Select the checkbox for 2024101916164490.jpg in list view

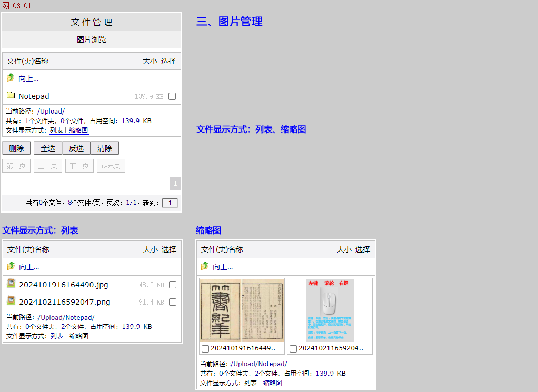173,285
